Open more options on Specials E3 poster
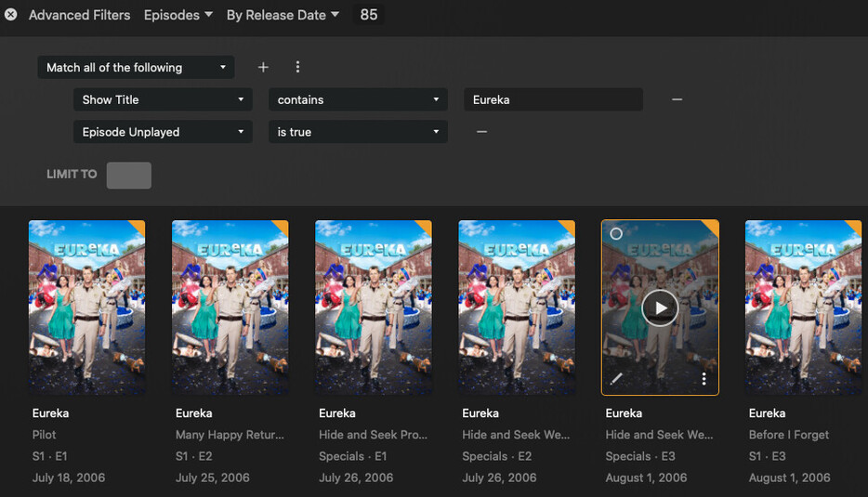The width and height of the screenshot is (868, 497). 704,379
